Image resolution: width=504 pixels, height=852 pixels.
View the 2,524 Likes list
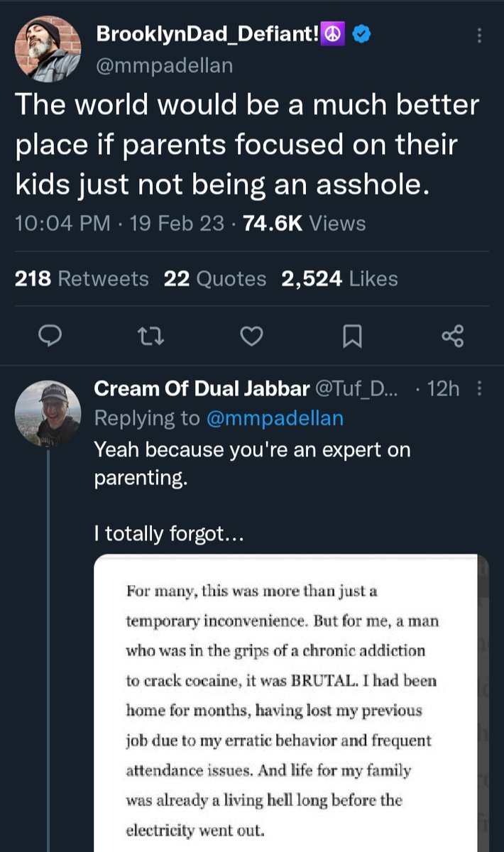(x=339, y=279)
